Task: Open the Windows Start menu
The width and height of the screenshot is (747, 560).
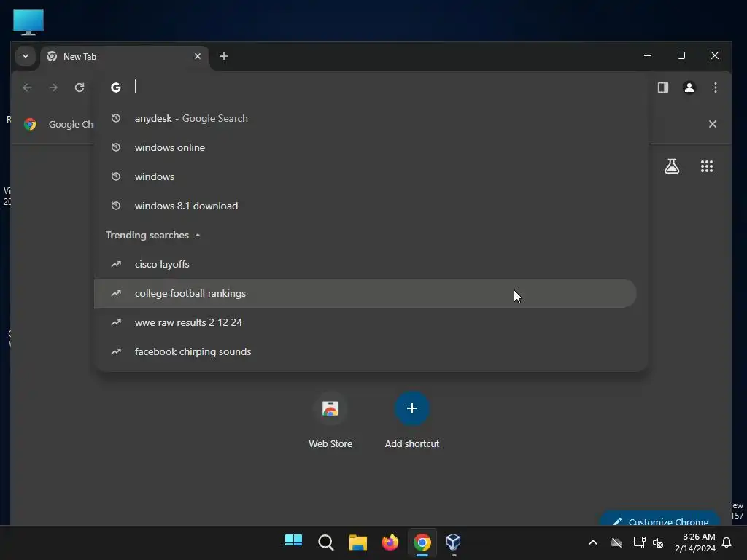Action: point(293,542)
